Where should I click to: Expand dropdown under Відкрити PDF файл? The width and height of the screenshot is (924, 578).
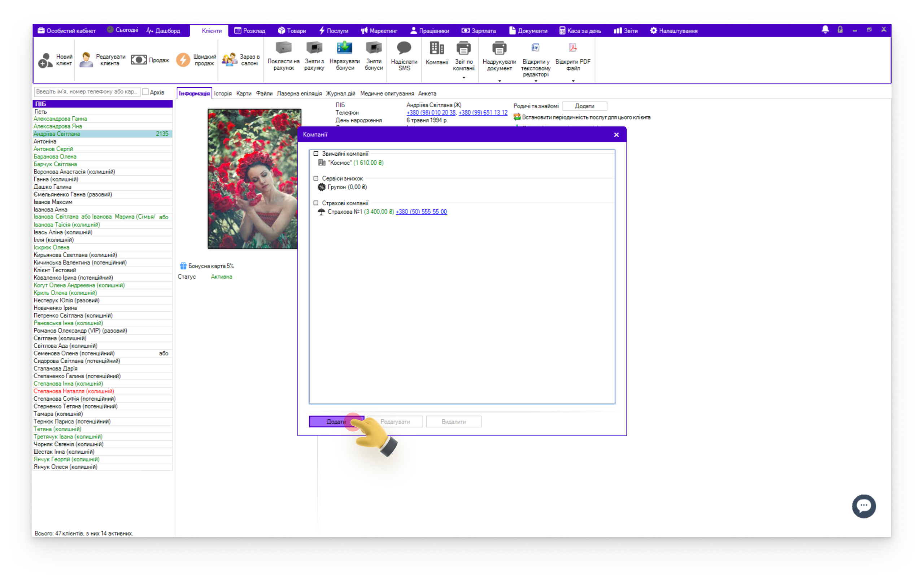point(573,81)
